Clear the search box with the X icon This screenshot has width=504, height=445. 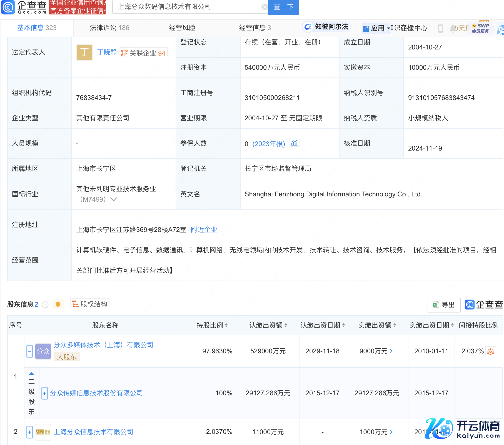point(265,7)
